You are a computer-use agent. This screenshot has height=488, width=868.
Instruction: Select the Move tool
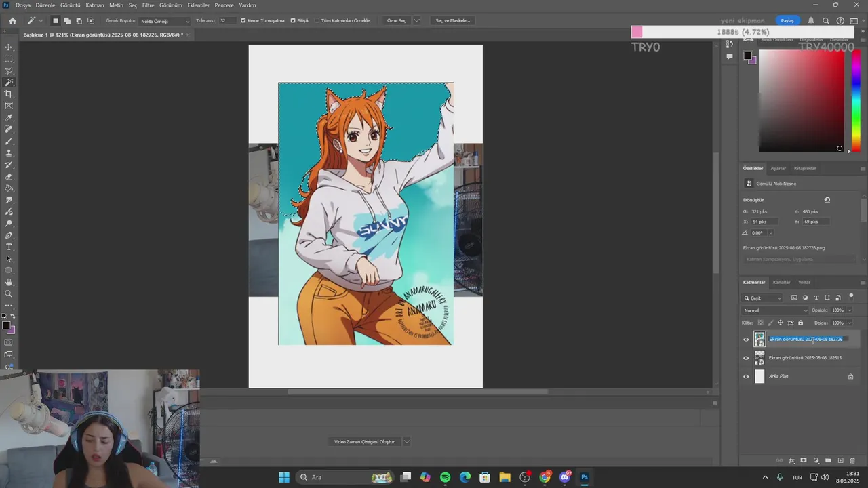tap(9, 47)
